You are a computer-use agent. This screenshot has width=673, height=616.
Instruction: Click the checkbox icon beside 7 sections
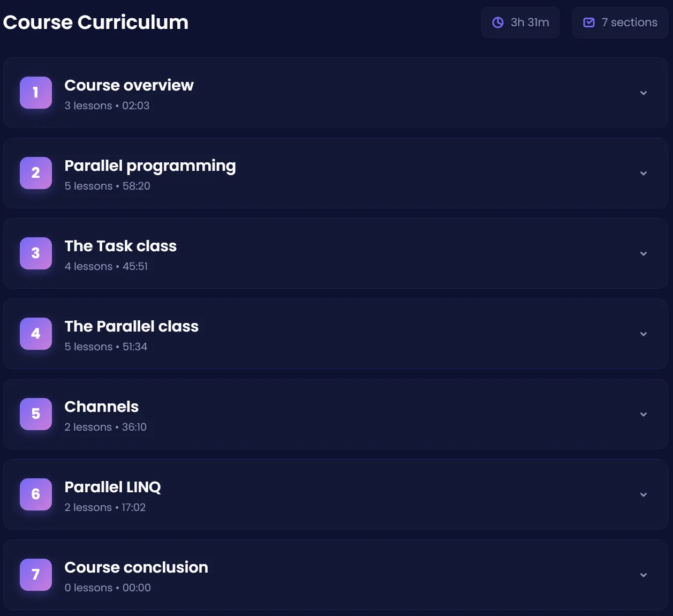pos(589,22)
